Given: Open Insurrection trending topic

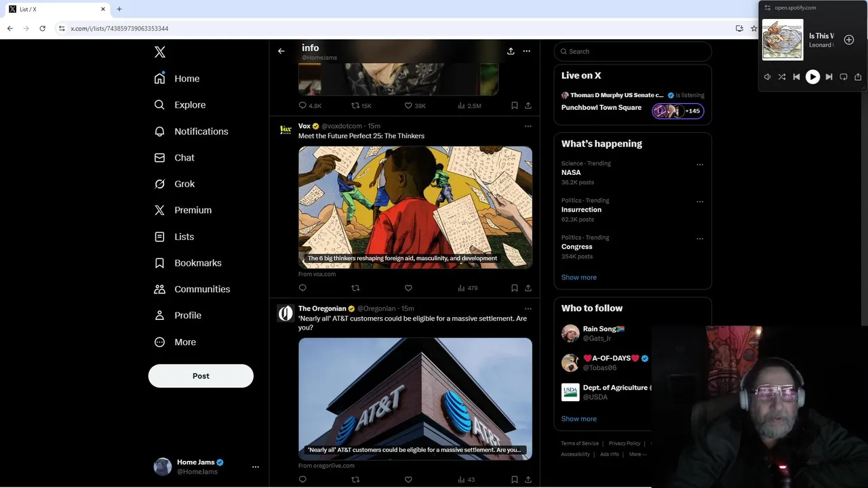Looking at the screenshot, I should [x=581, y=210].
